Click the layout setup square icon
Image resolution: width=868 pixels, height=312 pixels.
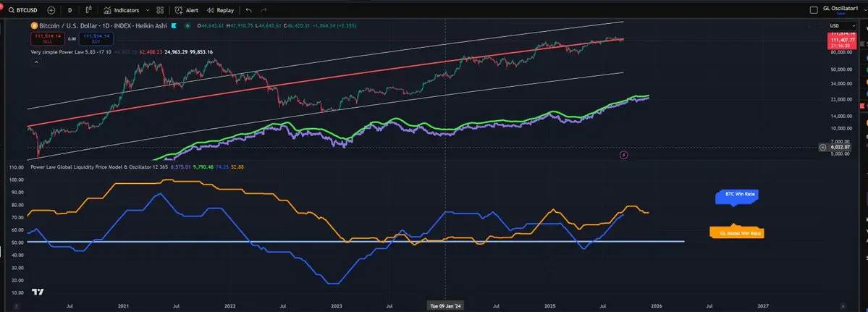click(813, 9)
